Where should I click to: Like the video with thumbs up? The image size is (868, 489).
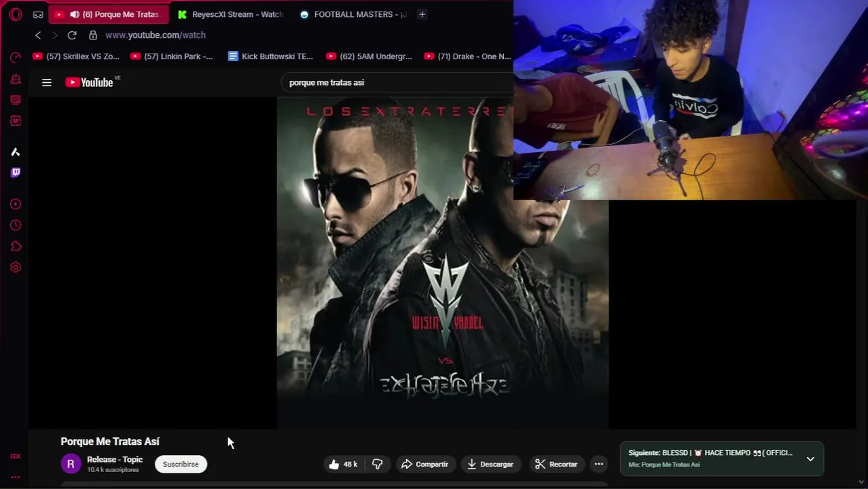point(343,464)
